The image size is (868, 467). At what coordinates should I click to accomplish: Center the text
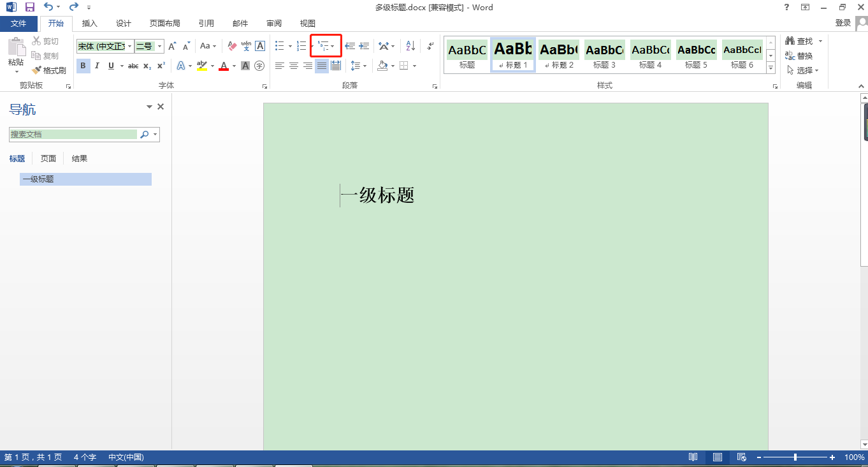[294, 66]
